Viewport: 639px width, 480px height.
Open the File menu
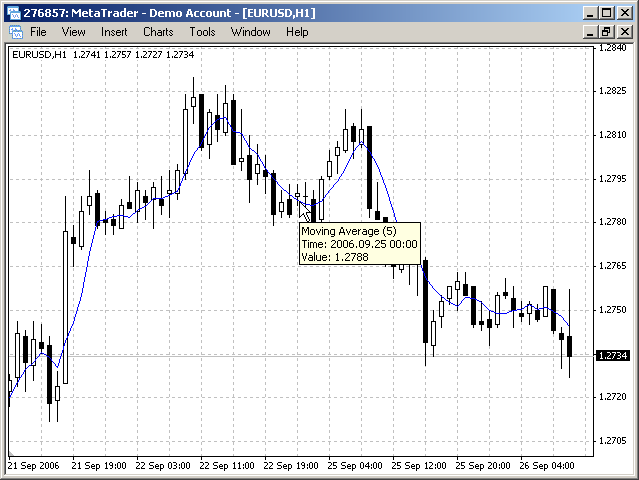point(38,32)
